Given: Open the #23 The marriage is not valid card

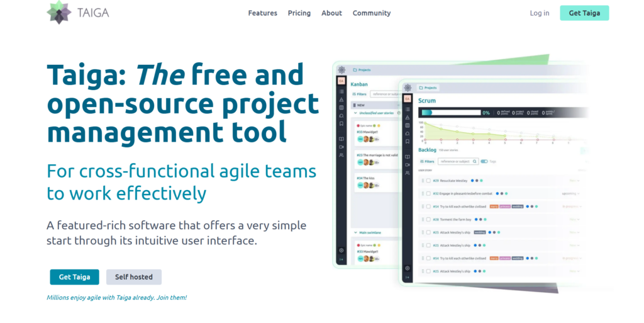Looking at the screenshot, I should [x=377, y=159].
